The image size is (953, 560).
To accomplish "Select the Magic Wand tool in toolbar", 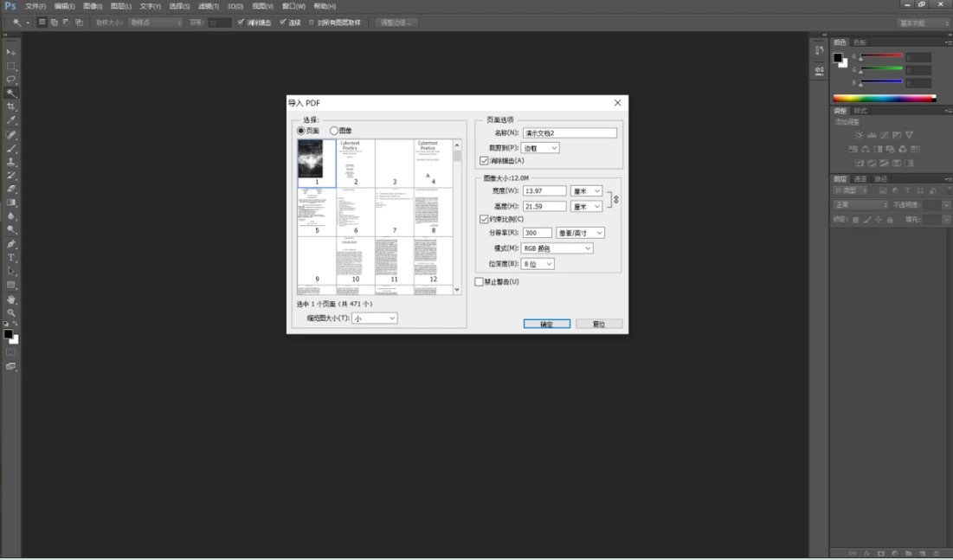I will [x=11, y=93].
